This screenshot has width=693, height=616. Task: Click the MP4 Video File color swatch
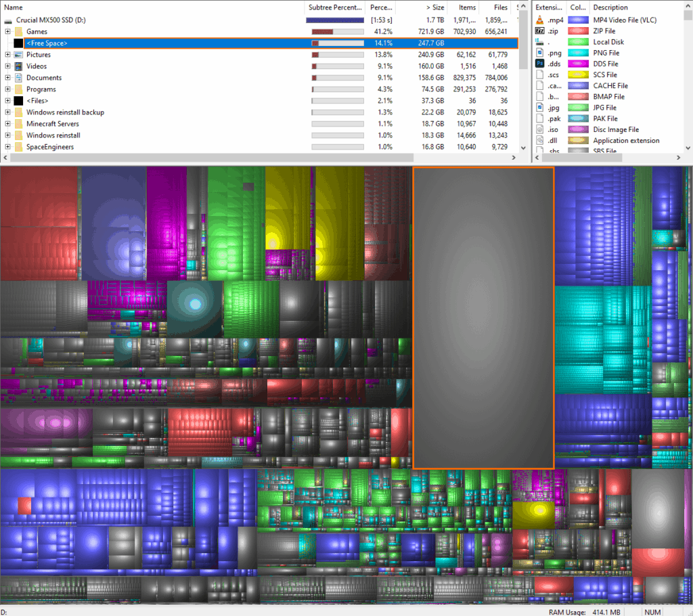point(578,20)
